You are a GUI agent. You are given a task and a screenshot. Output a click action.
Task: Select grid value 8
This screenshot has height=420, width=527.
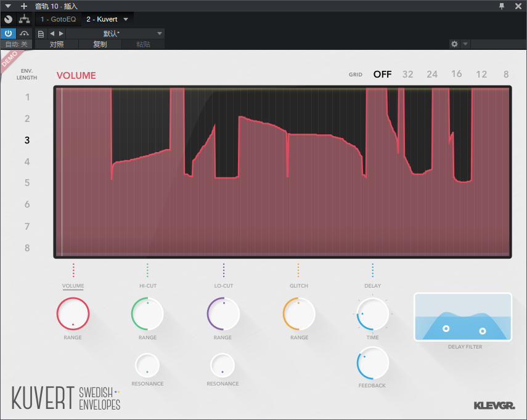click(x=506, y=74)
